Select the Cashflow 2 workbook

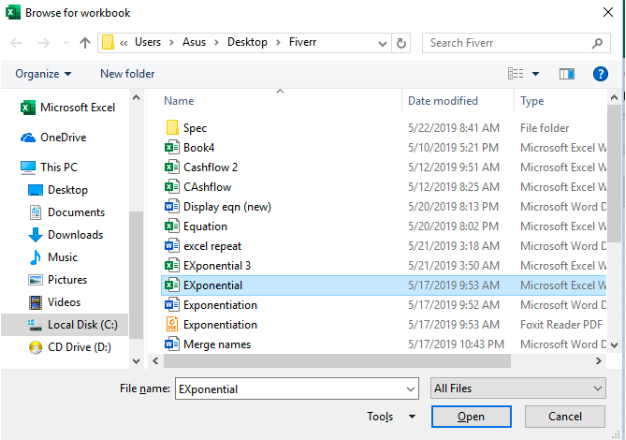click(x=383, y=167)
